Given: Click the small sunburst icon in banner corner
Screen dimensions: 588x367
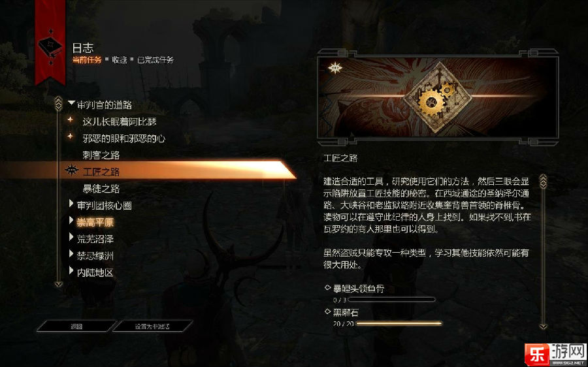Looking at the screenshot, I should [335, 68].
